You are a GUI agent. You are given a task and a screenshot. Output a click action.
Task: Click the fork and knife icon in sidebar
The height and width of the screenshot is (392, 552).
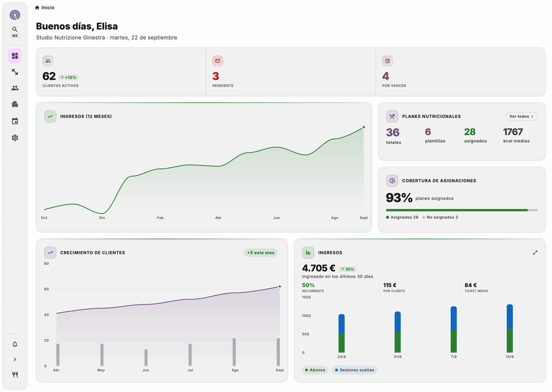click(15, 375)
